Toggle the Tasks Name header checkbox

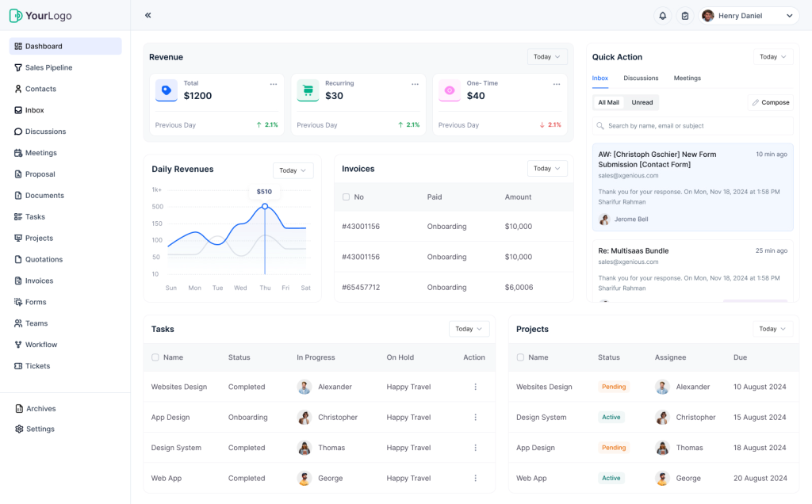[155, 357]
